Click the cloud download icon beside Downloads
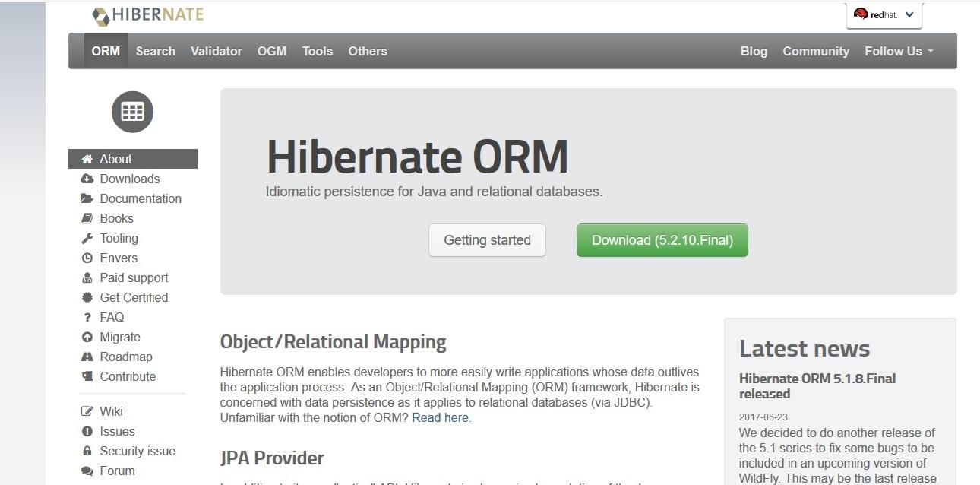 [87, 179]
